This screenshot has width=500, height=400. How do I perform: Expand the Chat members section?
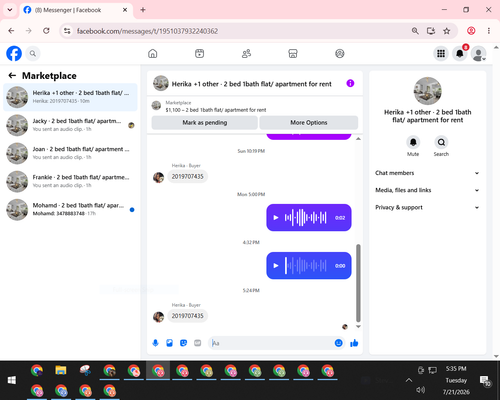tap(427, 173)
